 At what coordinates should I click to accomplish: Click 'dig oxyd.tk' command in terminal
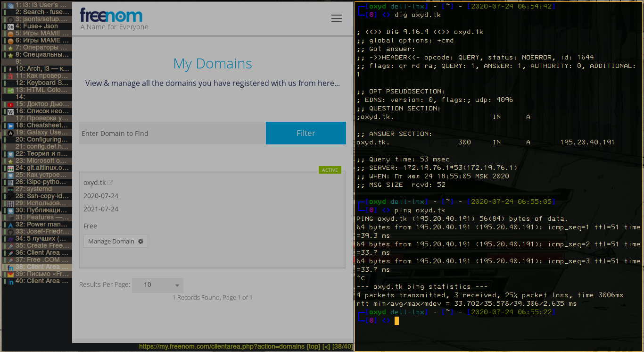click(x=418, y=15)
